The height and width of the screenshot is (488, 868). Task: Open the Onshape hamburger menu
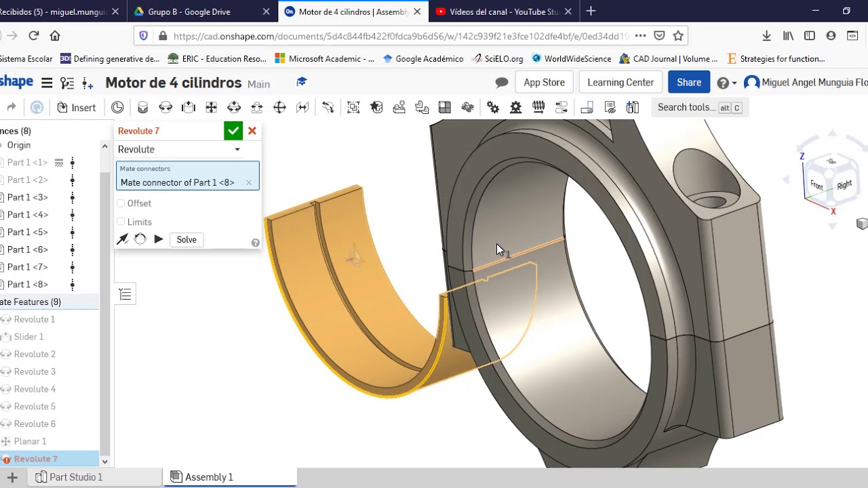tap(47, 83)
